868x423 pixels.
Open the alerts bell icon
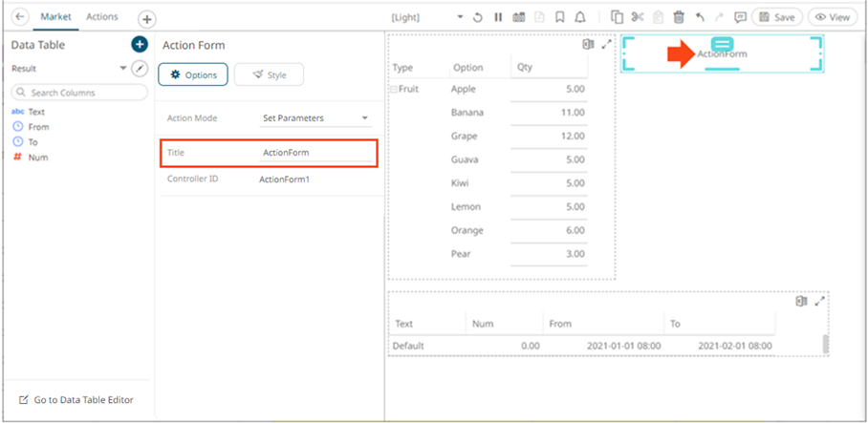580,17
